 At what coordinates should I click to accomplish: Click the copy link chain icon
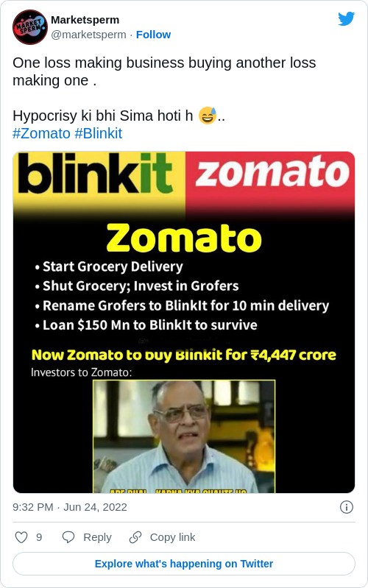[135, 537]
